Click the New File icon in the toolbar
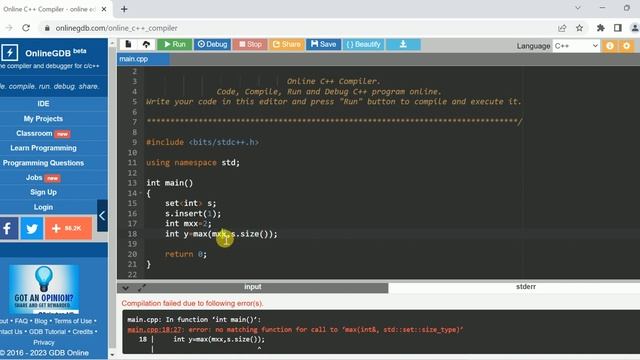Viewport: 640px width, 360px height. (128, 44)
